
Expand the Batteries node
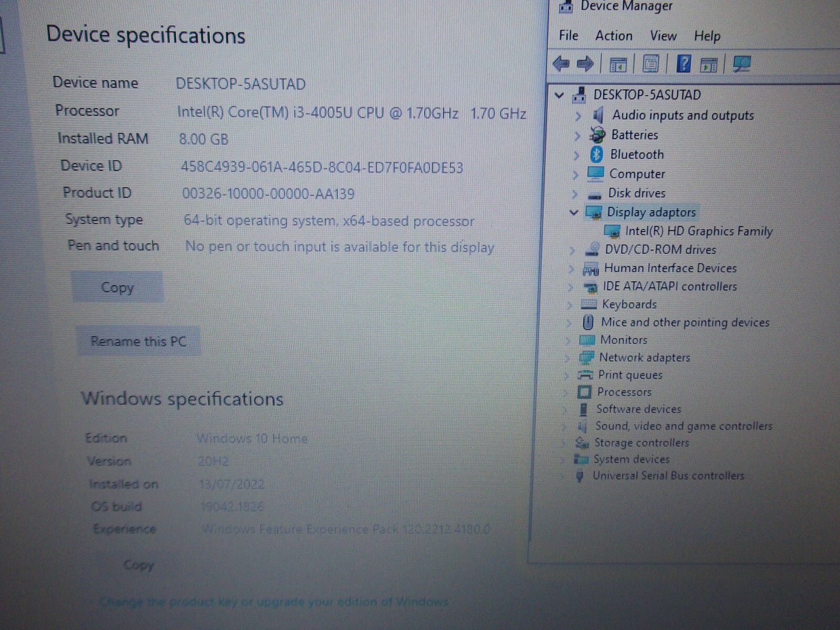(x=577, y=136)
